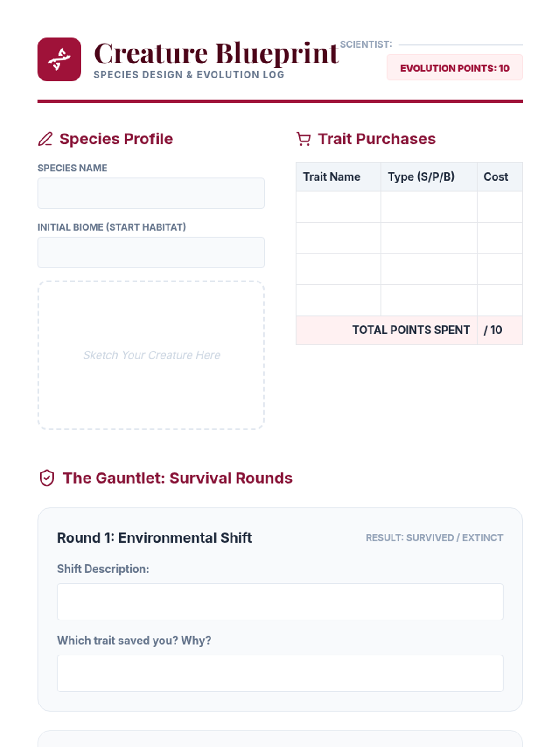
Task: Click the Scientist name line
Action: (x=460, y=45)
